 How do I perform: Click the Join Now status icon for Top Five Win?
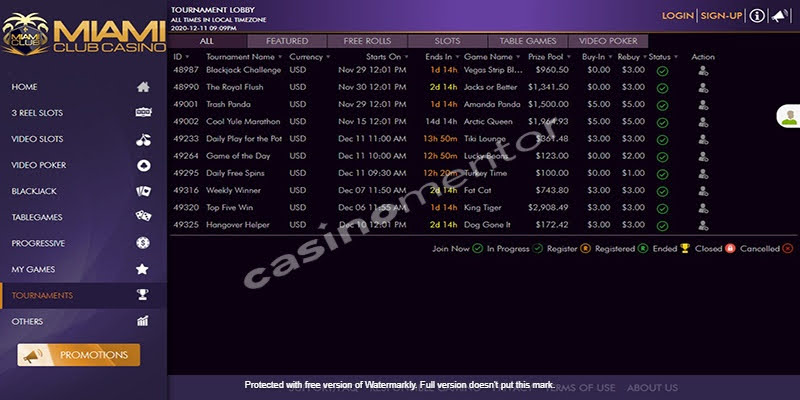click(x=662, y=209)
